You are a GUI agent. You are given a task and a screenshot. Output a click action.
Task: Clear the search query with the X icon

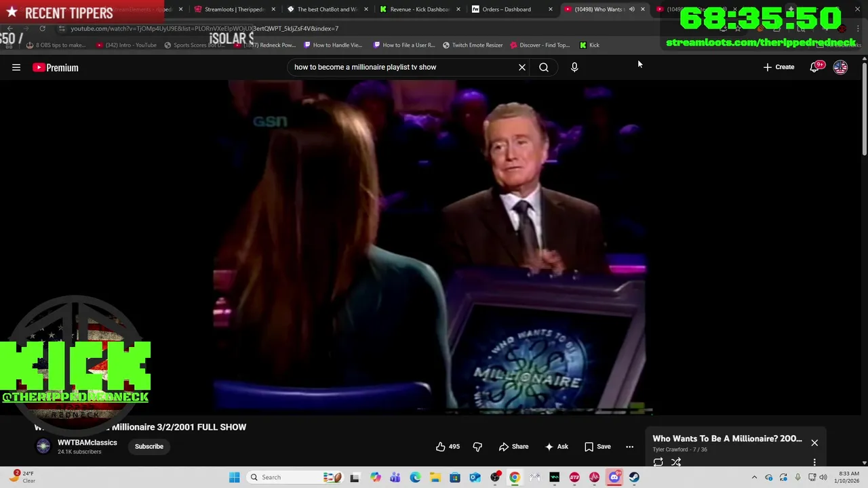[522, 67]
